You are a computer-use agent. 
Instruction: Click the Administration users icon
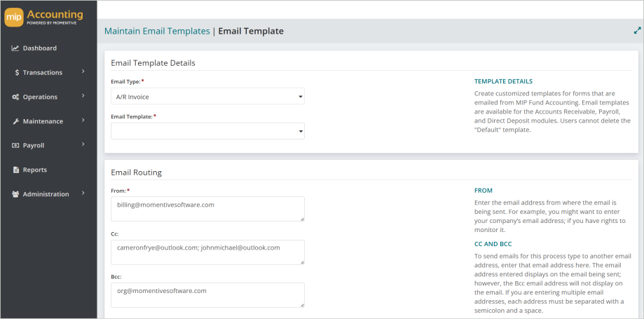point(15,194)
